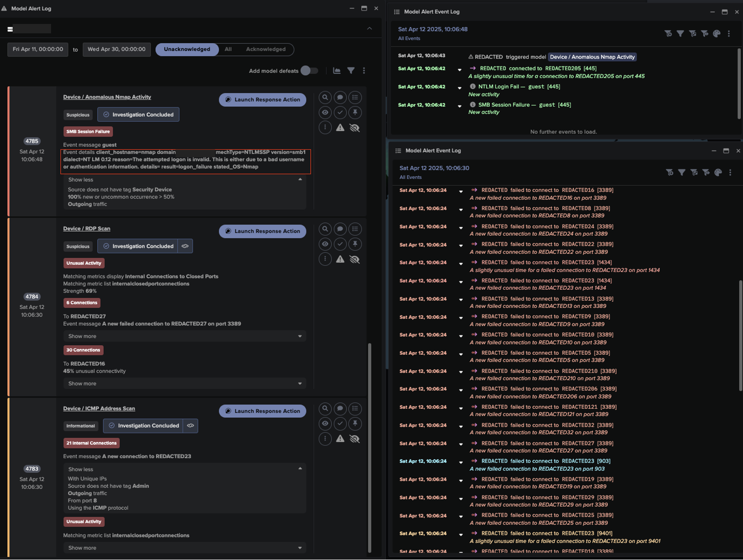Click the 10:06:30 event log vertical scrollbar
This screenshot has width=743, height=560.
740,336
